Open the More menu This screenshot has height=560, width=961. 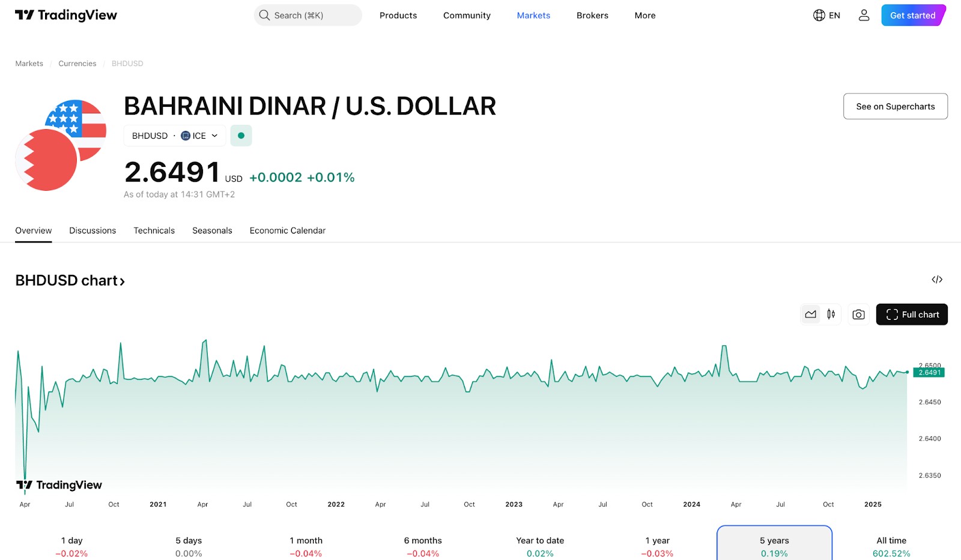[x=645, y=16]
